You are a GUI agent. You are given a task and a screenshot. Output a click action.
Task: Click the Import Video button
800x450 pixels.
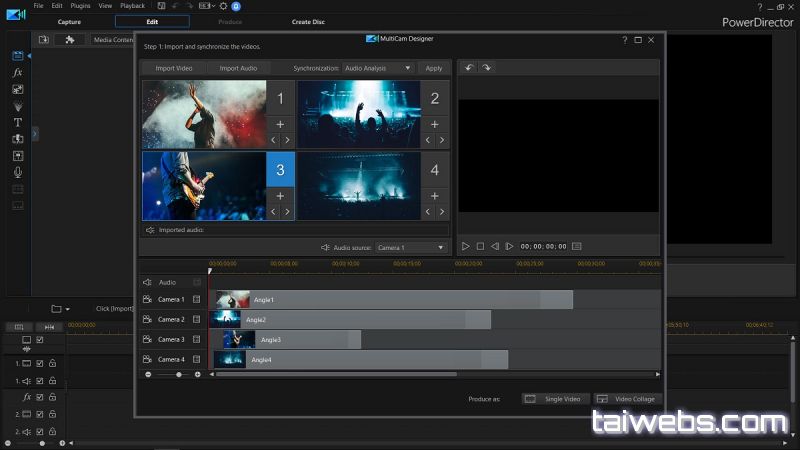[x=173, y=68]
